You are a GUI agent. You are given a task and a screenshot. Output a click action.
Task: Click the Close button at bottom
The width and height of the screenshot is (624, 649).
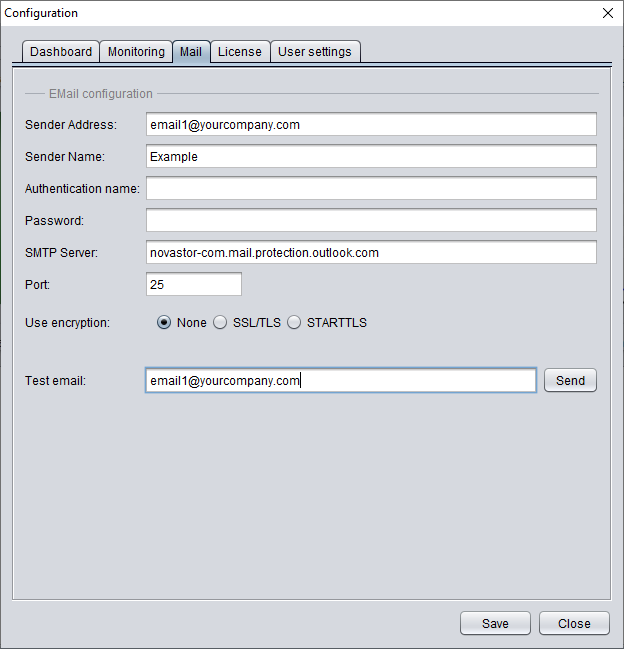coord(574,623)
